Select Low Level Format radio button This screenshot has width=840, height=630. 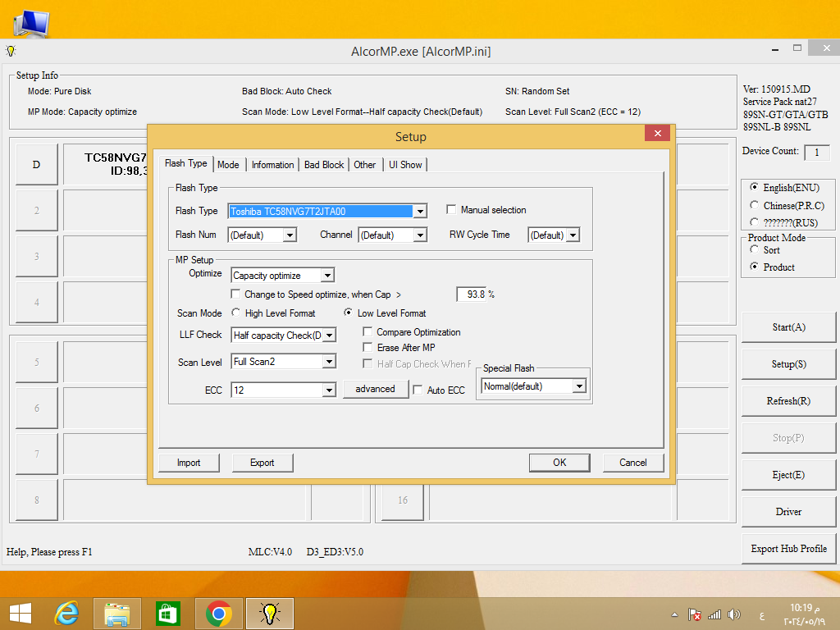pyautogui.click(x=348, y=313)
